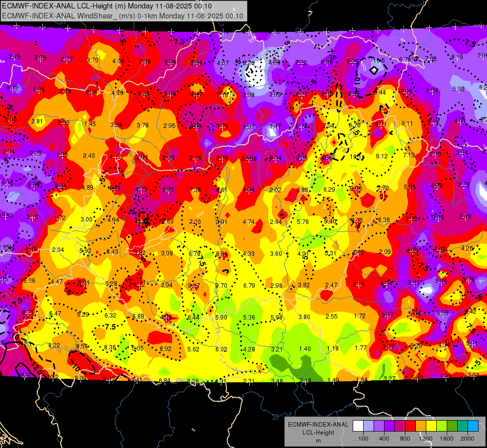Click grid value 3.70
Image resolution: width=487 pixels, height=448 pixels.
93,60
